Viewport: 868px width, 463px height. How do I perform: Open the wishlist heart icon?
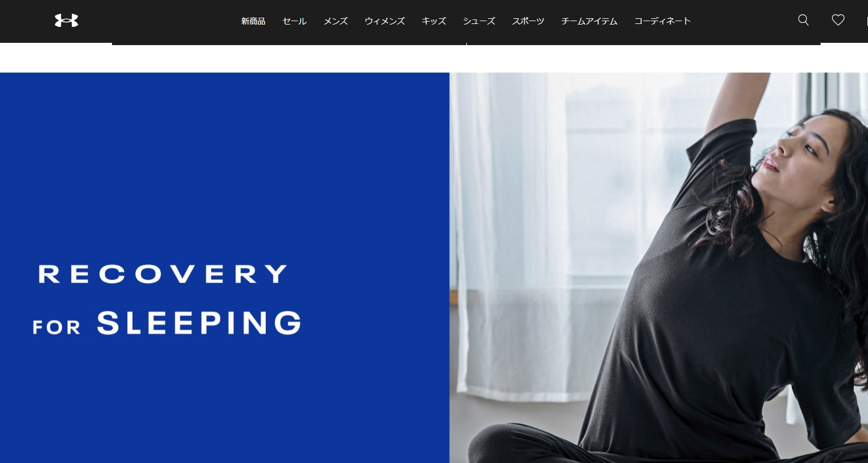(838, 21)
